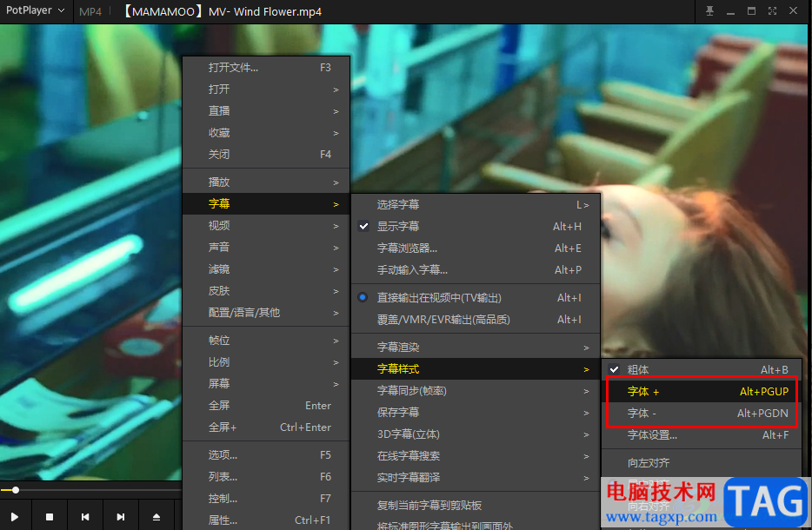Open 字体设置... dialog
Image resolution: width=812 pixels, height=530 pixels.
(x=702, y=434)
